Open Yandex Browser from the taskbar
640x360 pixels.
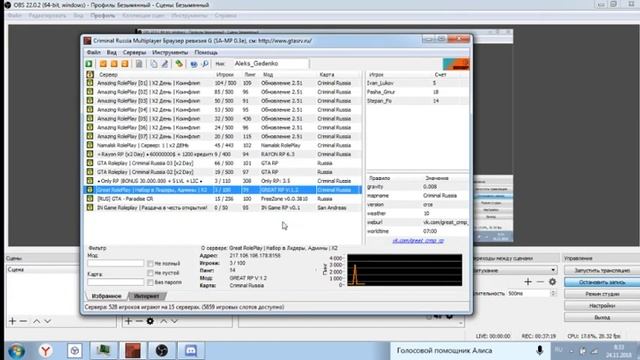pyautogui.click(x=45, y=351)
